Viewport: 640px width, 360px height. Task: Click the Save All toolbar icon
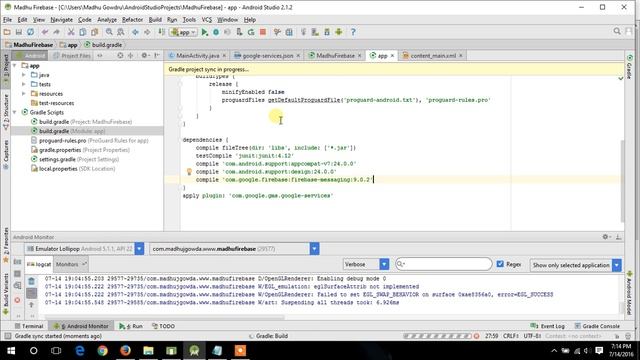coord(19,32)
